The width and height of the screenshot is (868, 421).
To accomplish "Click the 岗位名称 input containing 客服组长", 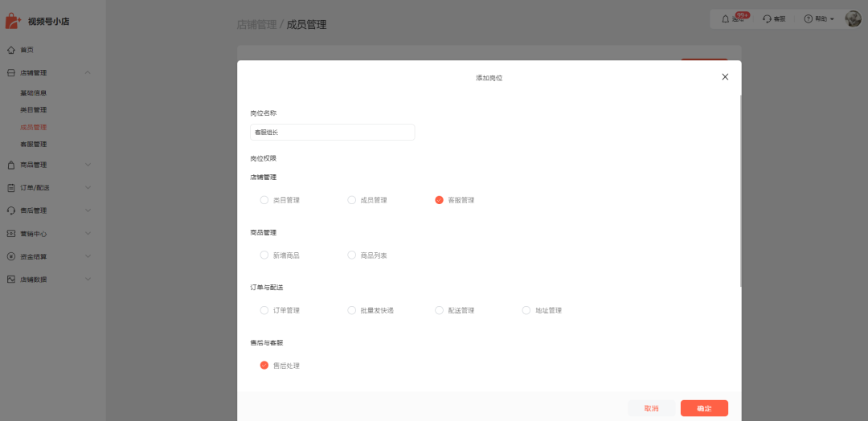I will [x=332, y=133].
